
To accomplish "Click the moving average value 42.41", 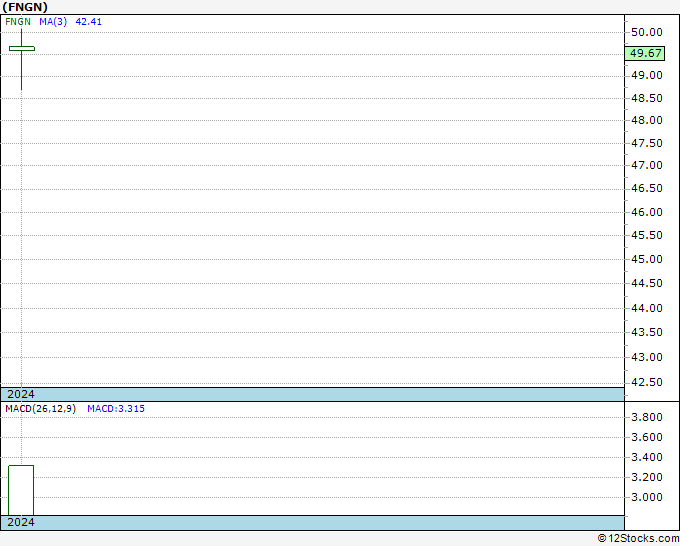I will 88,22.
